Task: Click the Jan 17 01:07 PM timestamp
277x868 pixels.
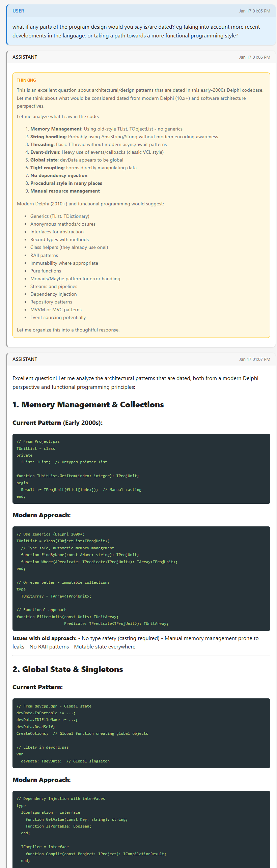Action: click(254, 359)
